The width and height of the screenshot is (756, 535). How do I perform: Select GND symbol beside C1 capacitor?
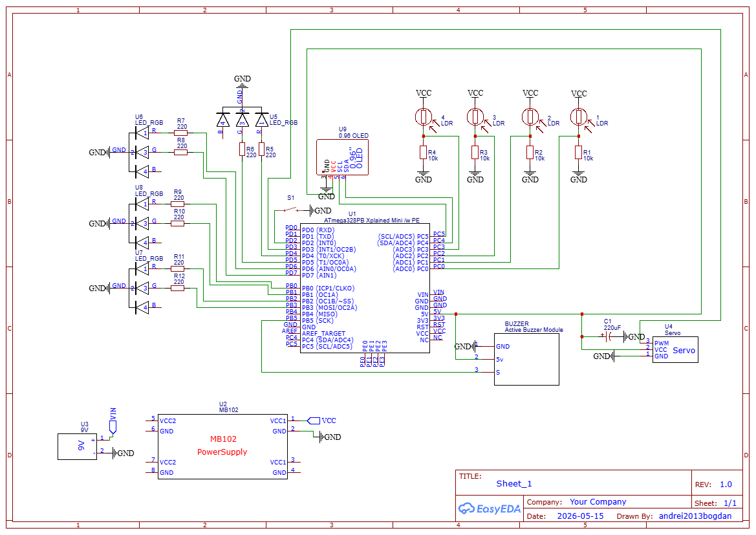[634, 337]
